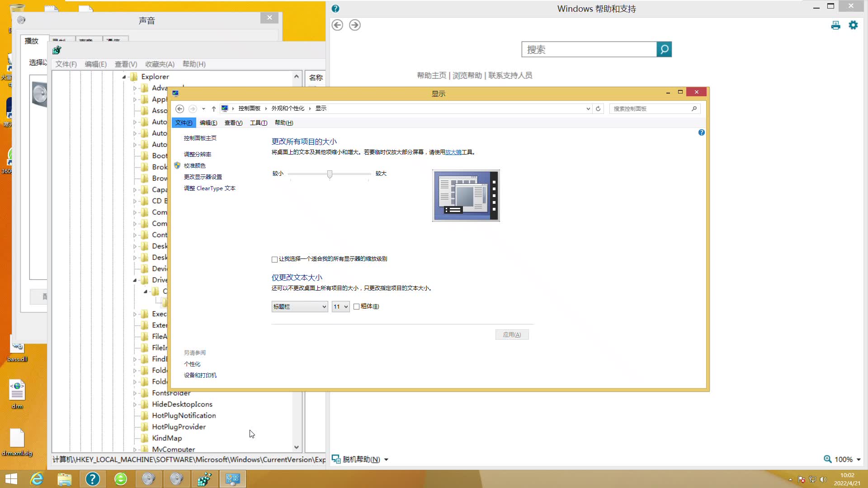Click the search icon in control panel search

coord(694,108)
